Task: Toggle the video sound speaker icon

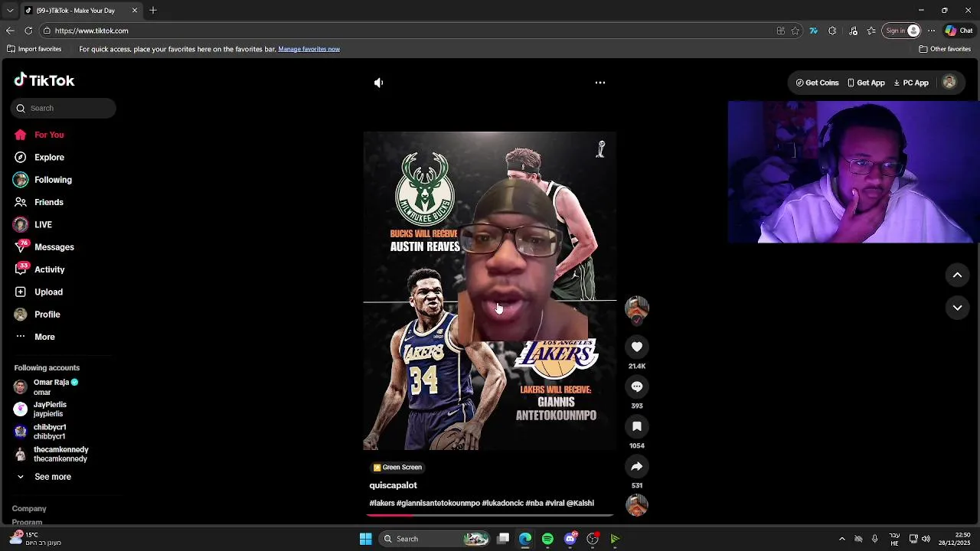Action: (379, 83)
